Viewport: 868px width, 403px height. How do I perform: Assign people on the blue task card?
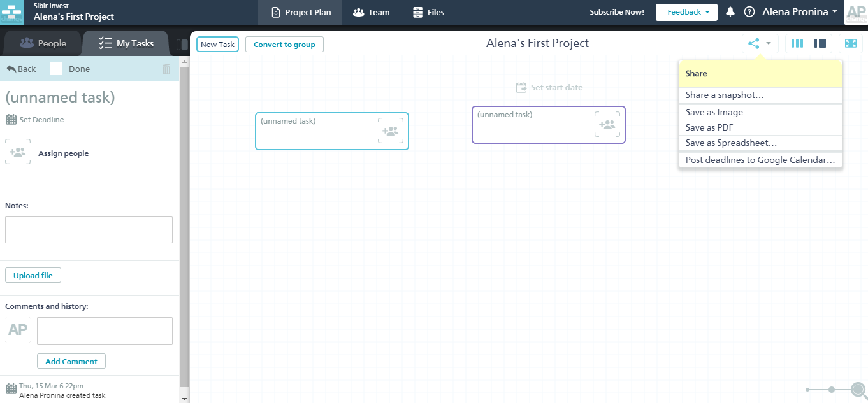pos(391,131)
